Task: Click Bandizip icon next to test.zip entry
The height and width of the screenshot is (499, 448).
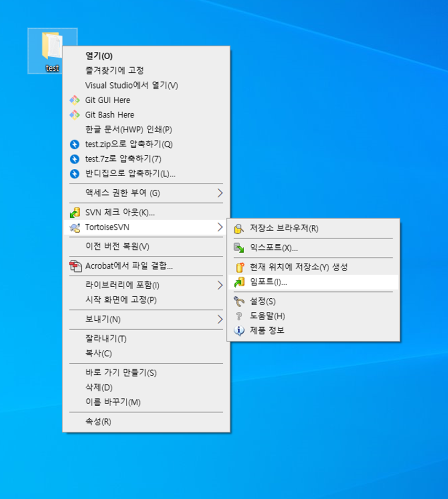Action: click(x=74, y=145)
